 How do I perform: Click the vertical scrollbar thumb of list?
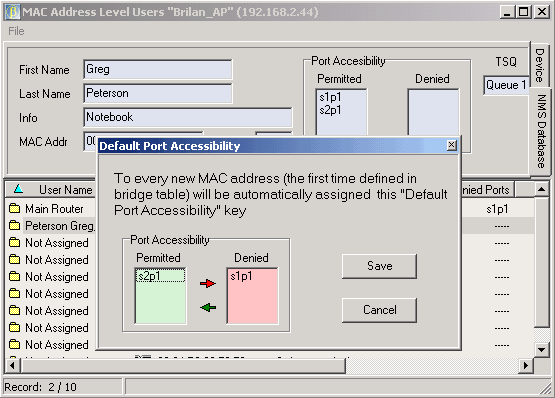pos(541,262)
